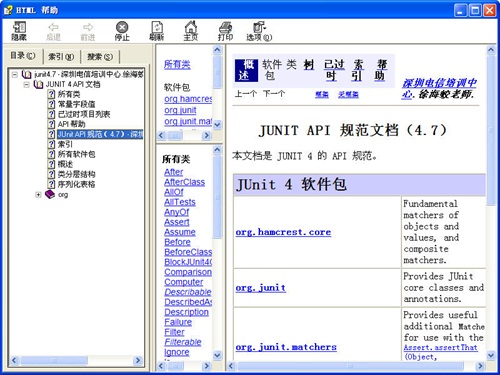Click the help page icon beside API 帮助
500x375 pixels.
51,124
